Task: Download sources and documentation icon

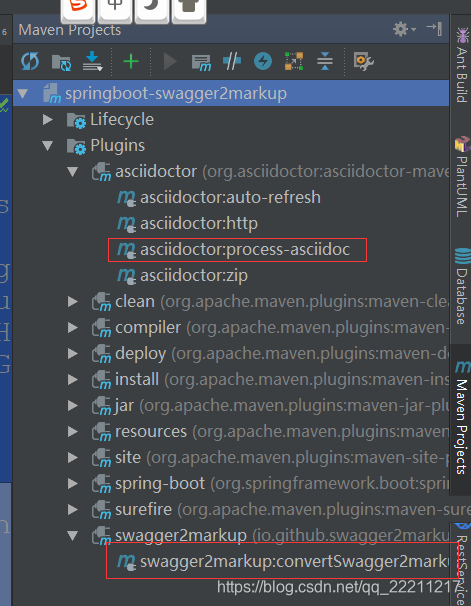Action: pyautogui.click(x=92, y=61)
